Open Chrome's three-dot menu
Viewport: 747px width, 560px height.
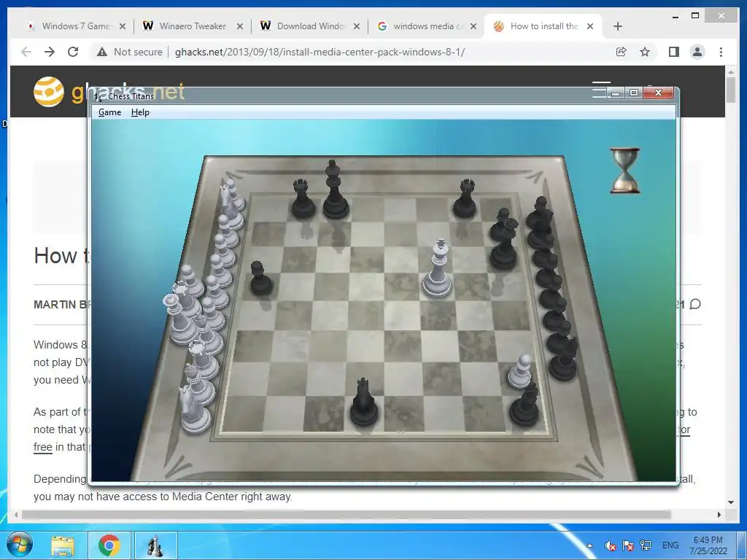tap(721, 52)
